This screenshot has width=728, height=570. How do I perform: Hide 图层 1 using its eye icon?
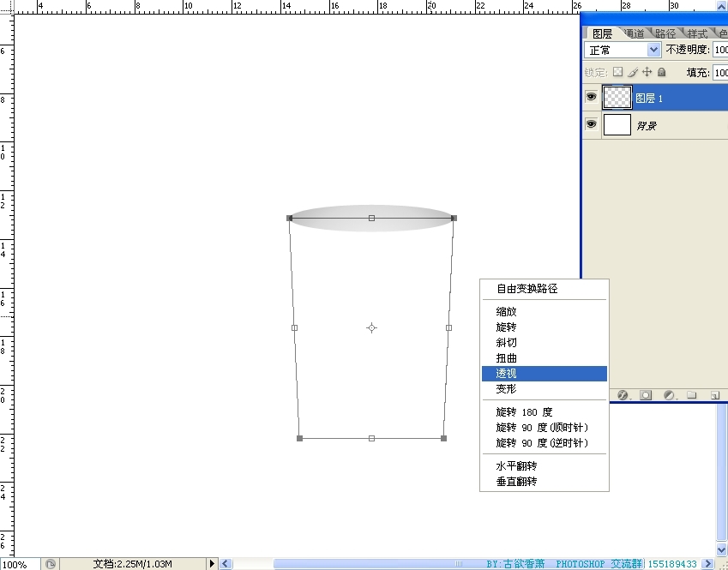click(x=591, y=98)
